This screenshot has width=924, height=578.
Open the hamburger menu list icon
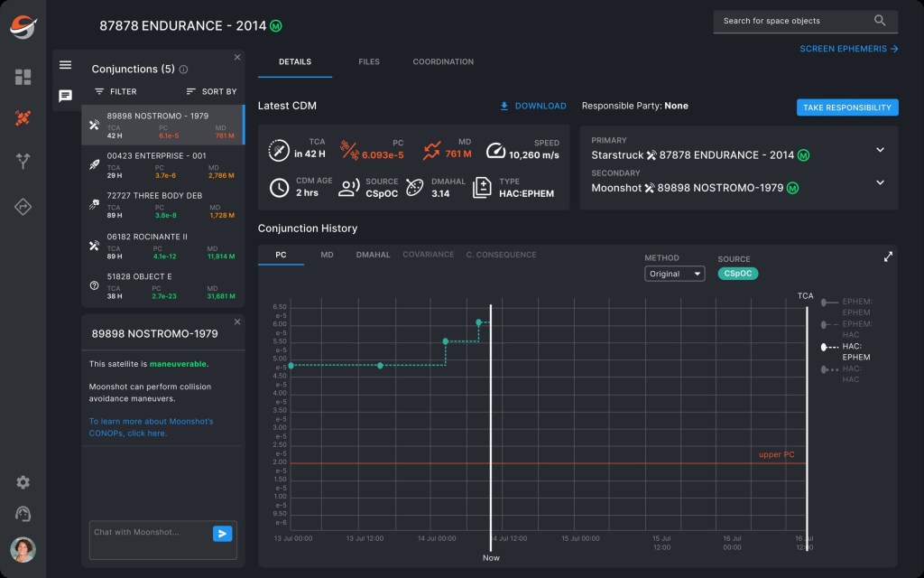(65, 65)
